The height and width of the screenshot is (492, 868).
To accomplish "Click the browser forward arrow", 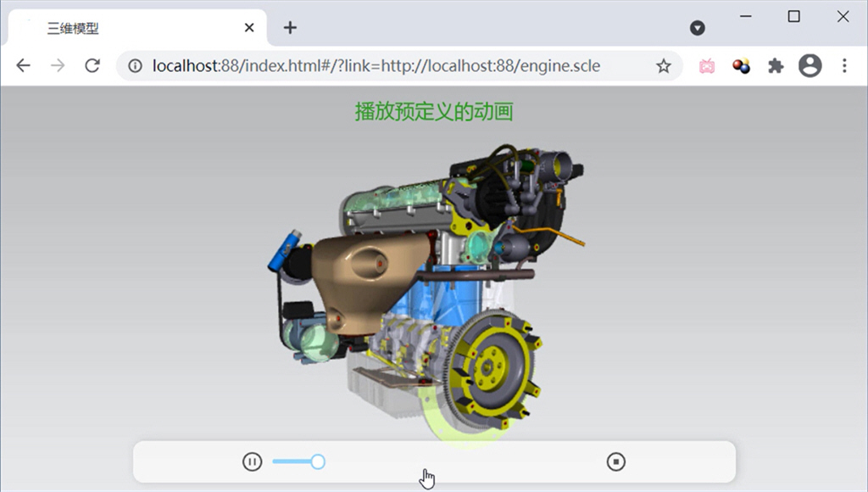I will pyautogui.click(x=58, y=65).
